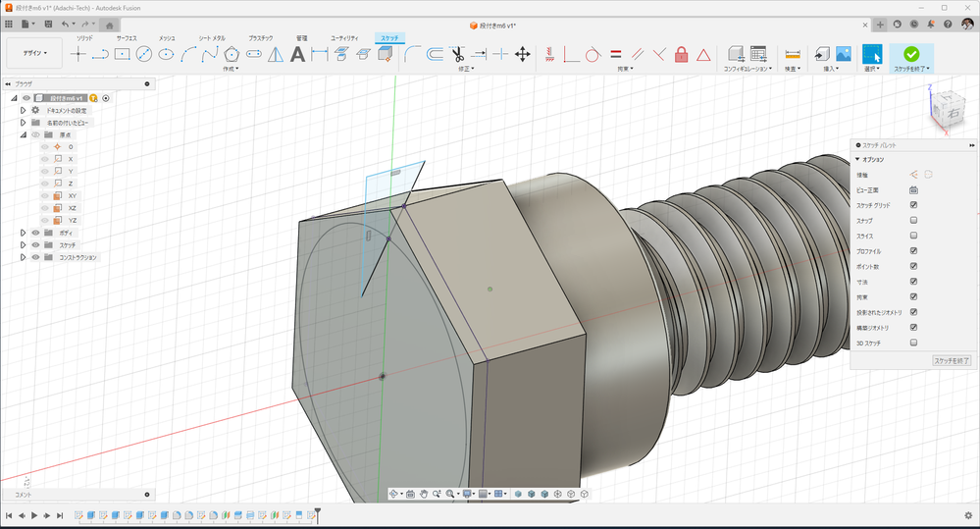Click the Save icon in top bar
Image resolution: width=980 pixels, height=529 pixels.
point(48,25)
